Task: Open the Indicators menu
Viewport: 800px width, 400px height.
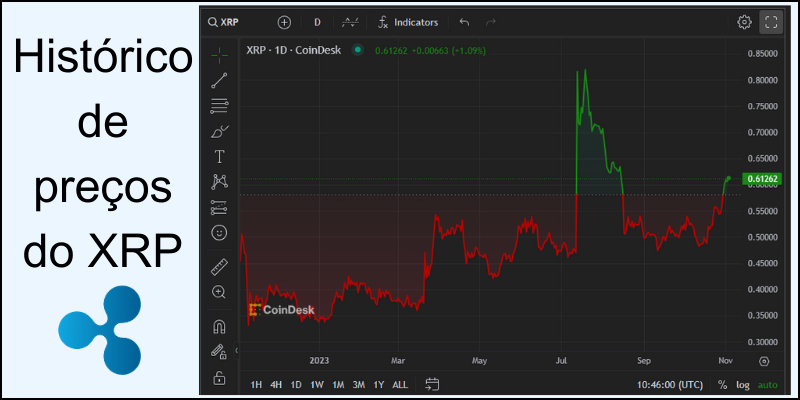Action: pyautogui.click(x=408, y=22)
